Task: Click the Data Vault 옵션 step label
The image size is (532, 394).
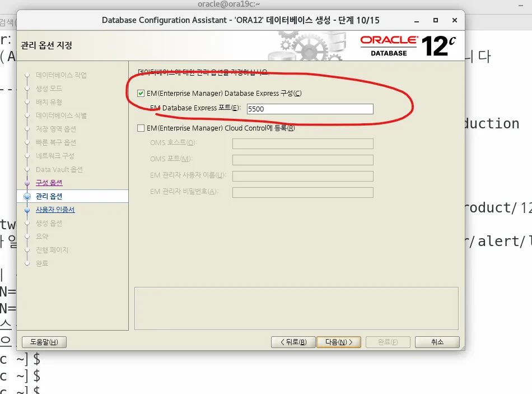Action: (59, 169)
